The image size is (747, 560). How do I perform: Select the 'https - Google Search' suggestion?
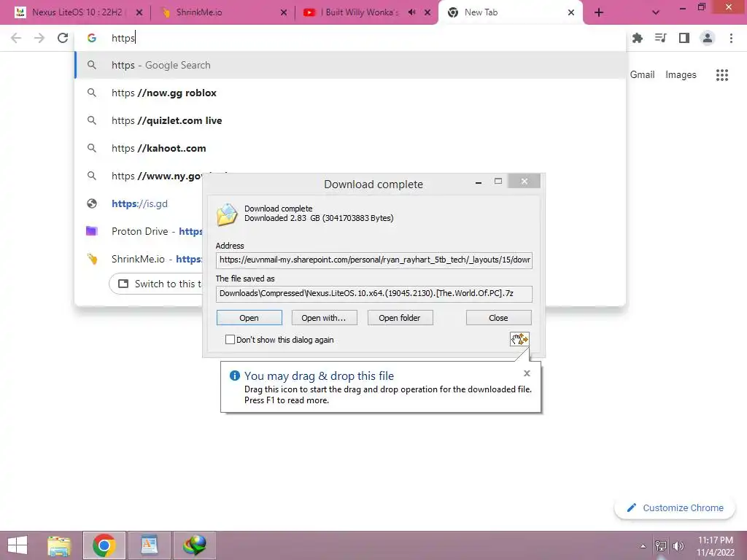pos(350,65)
